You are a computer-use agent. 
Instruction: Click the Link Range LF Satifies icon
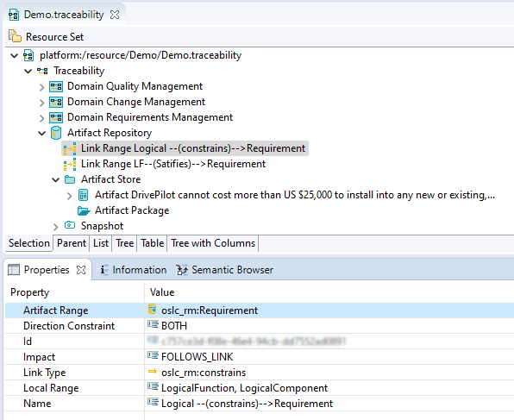70,164
